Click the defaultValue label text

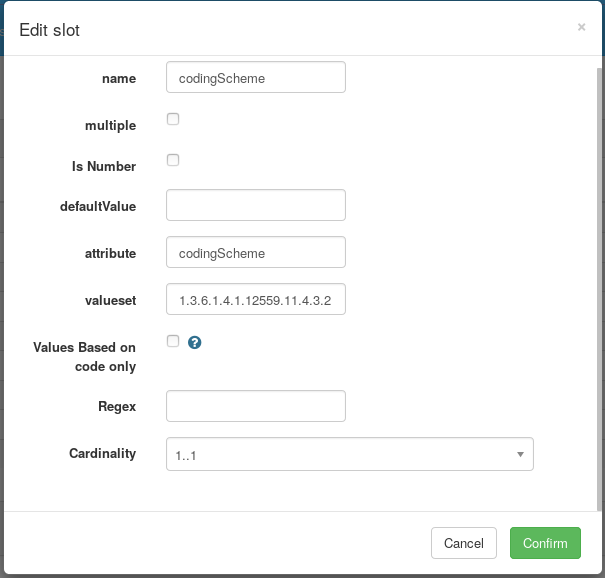click(98, 206)
